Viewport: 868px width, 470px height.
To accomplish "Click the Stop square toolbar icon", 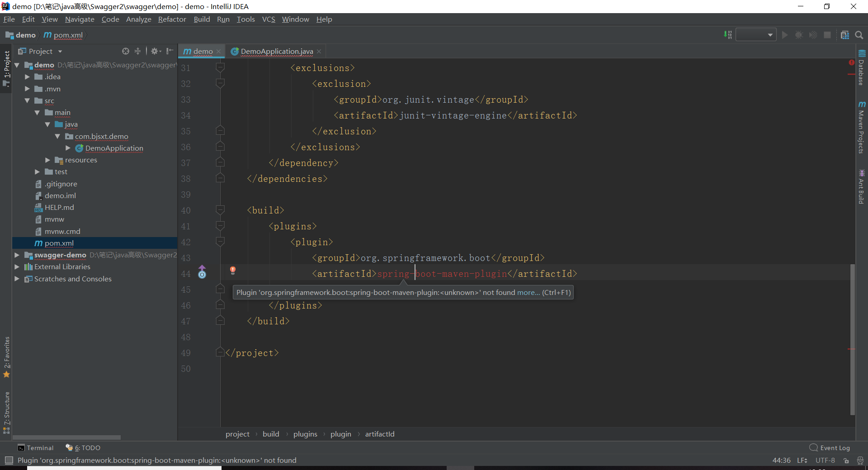I will point(827,35).
